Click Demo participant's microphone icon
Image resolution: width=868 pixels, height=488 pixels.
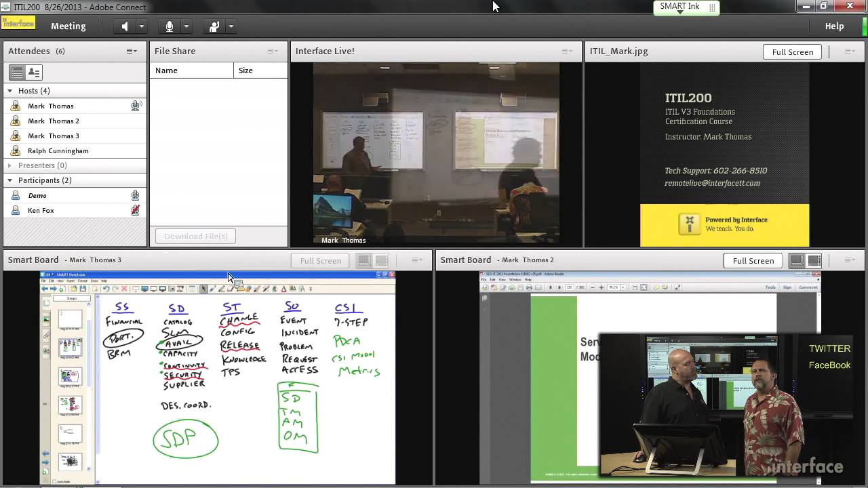[x=136, y=195]
